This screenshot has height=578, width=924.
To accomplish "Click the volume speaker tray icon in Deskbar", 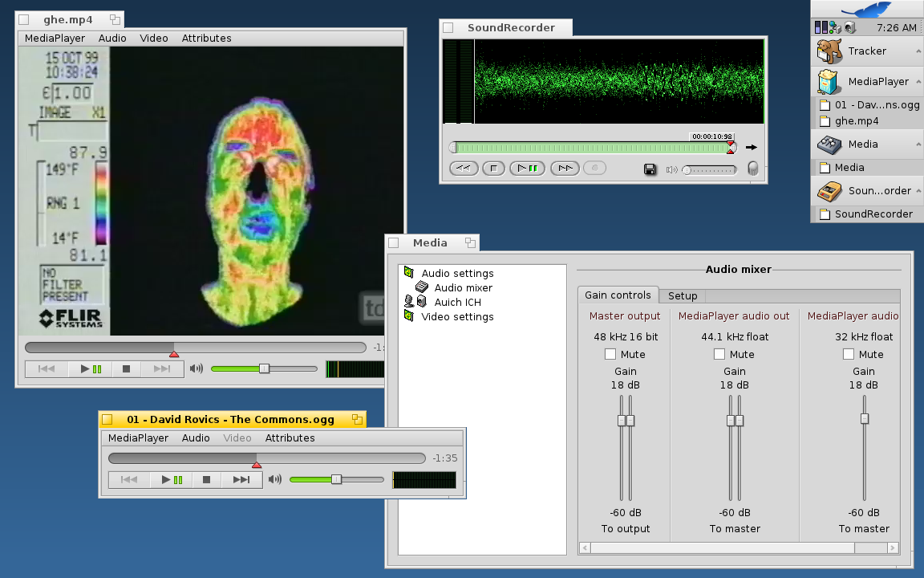I will point(849,28).
